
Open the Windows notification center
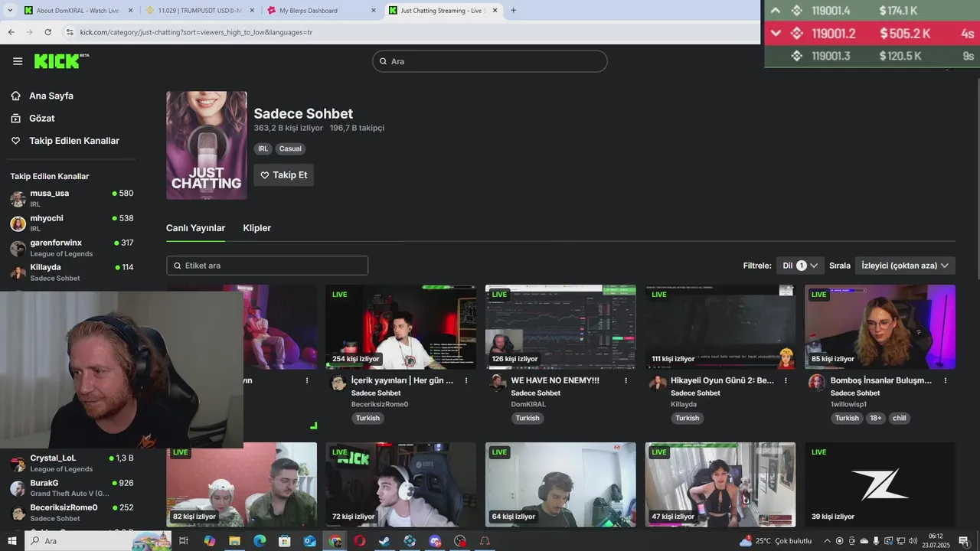964,541
